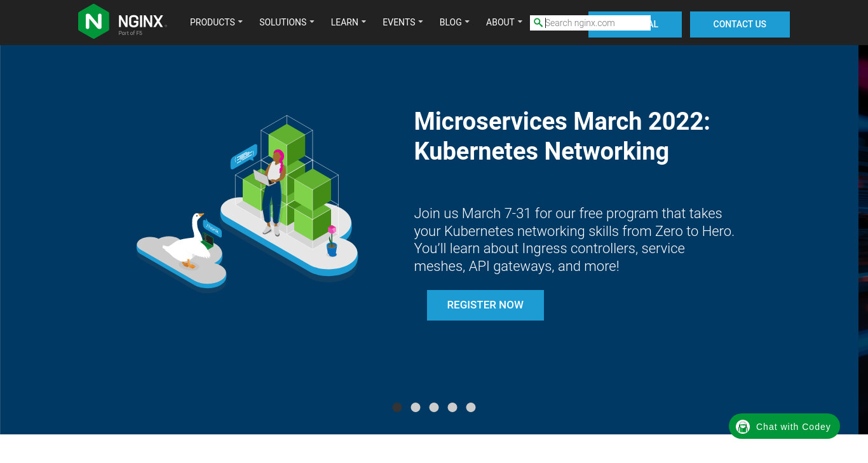Expand the Solutions menu
Screen dimensions: 868x463
(x=287, y=22)
